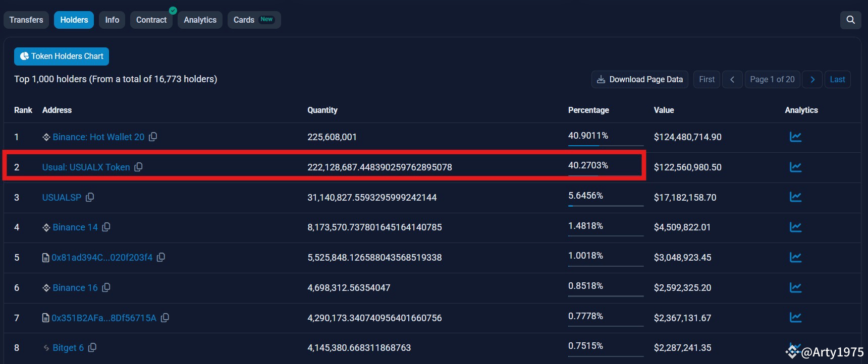Image resolution: width=868 pixels, height=364 pixels.
Task: Go to the previous holders page
Action: 732,79
